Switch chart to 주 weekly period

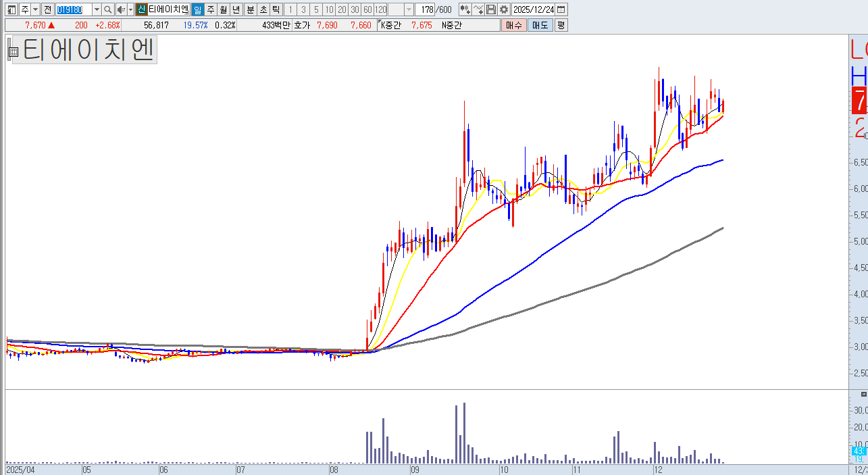[210, 9]
